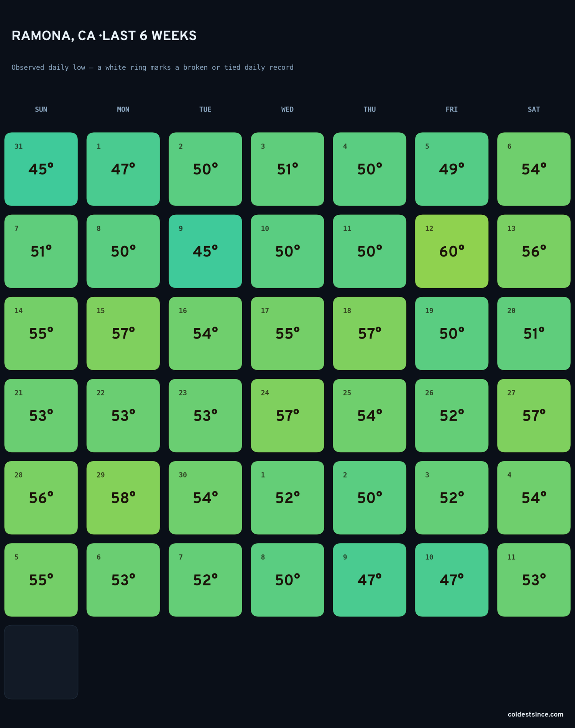Screen dimensions: 575x728
Task: Select the Tuesday day 9 tile showing 45°
Action: click(205, 251)
